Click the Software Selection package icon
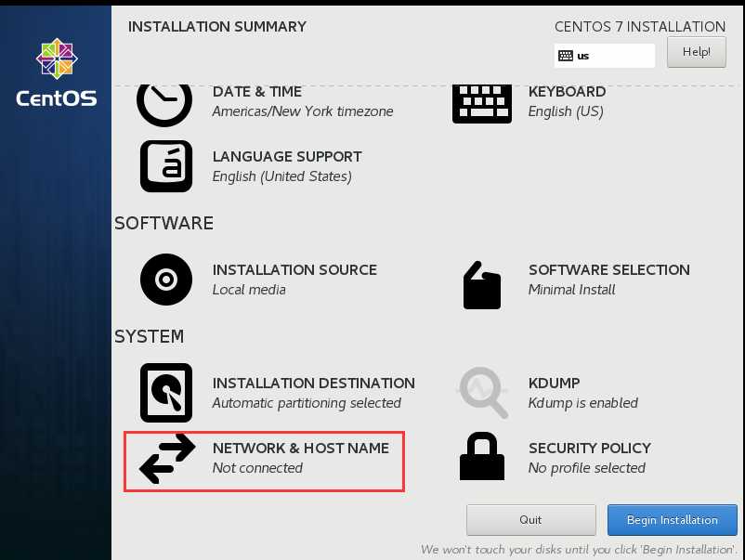745x560 pixels. [482, 285]
